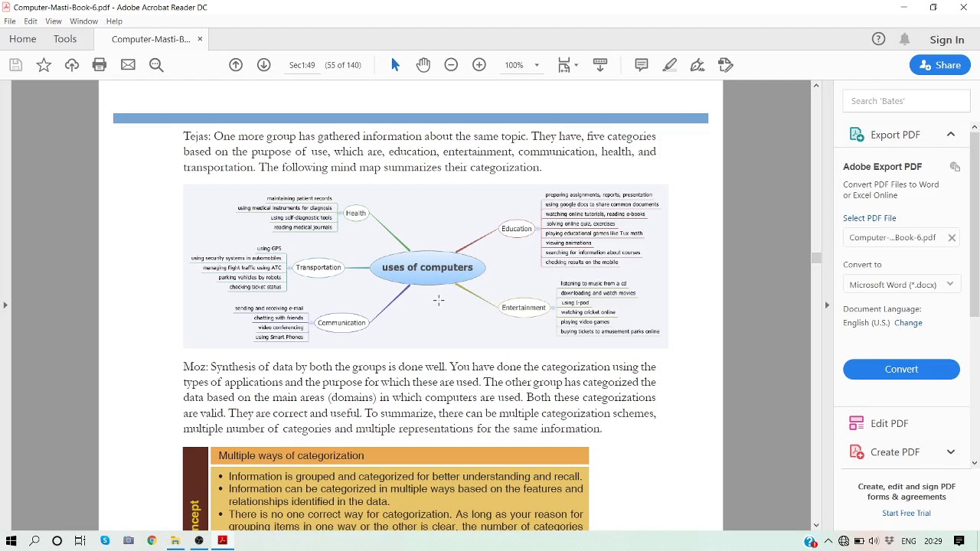Open the Edit menu

(x=31, y=21)
